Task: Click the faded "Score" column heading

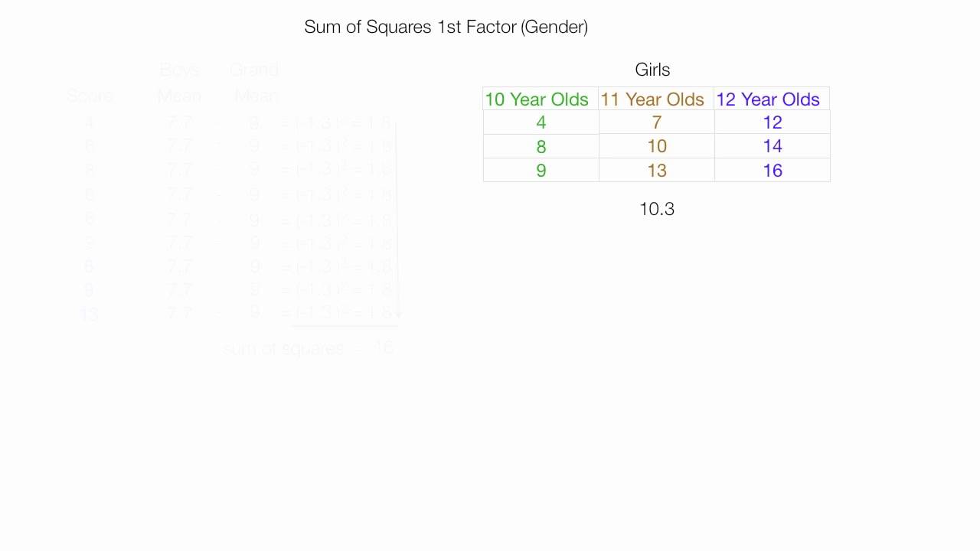Action: click(x=90, y=96)
